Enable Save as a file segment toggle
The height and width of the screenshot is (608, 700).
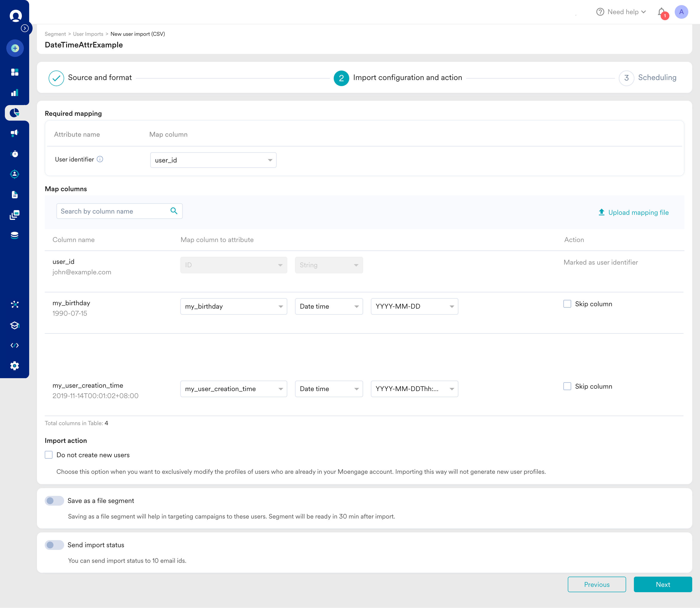pyautogui.click(x=54, y=501)
